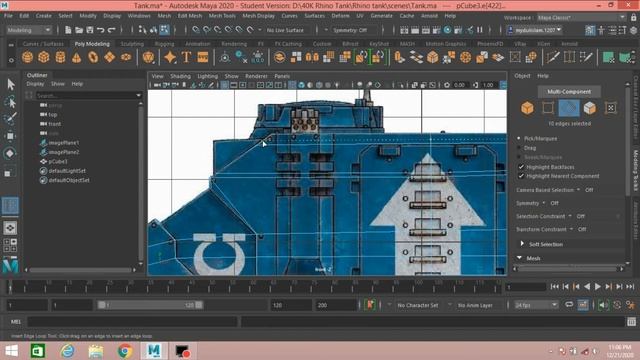Viewport: 640px width, 360px height.
Task: Open the Workspace Maya Classic dropdown
Action: (x=581, y=18)
